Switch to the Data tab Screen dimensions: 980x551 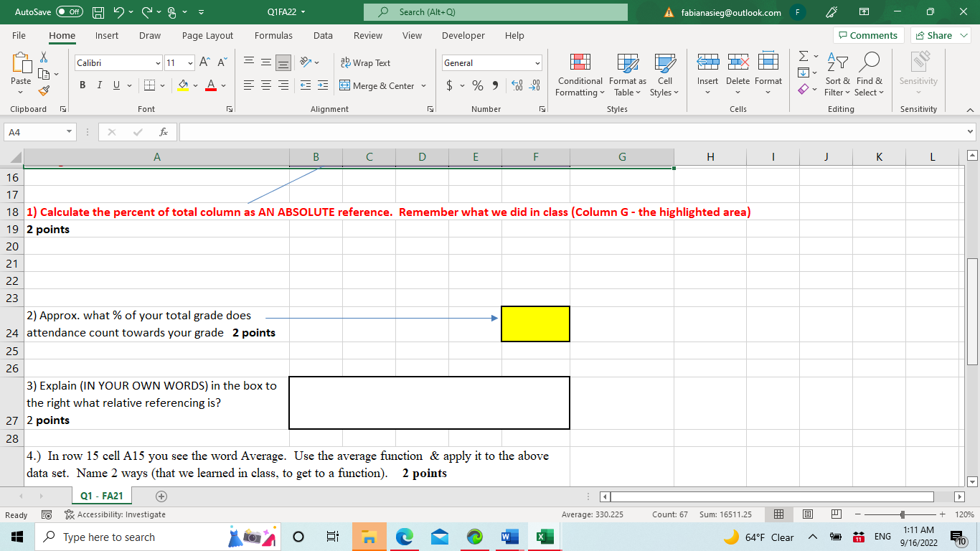[x=323, y=35]
